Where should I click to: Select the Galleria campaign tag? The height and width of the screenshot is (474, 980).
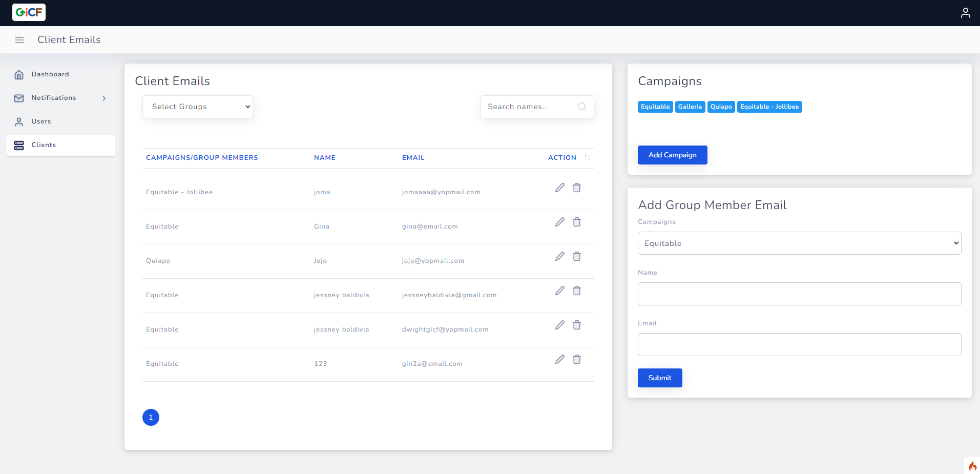click(x=690, y=107)
